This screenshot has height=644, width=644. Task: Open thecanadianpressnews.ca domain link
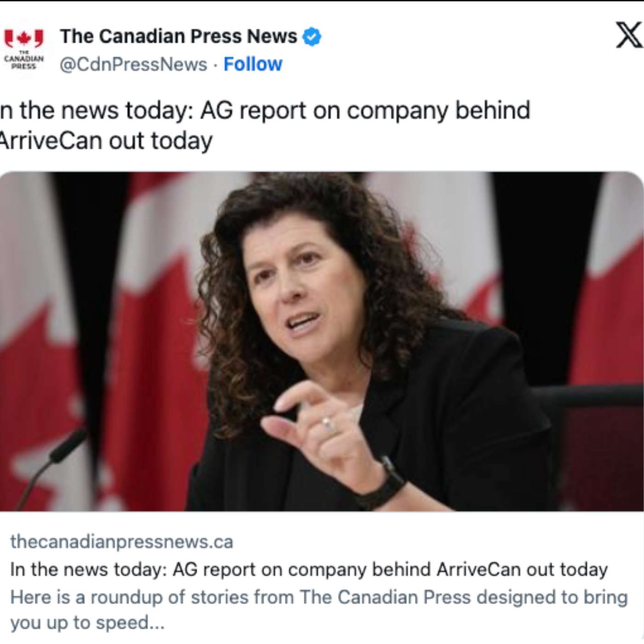[121, 541]
